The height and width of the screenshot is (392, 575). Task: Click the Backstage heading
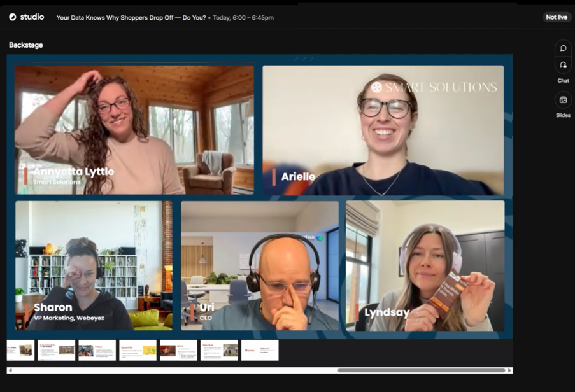(26, 45)
